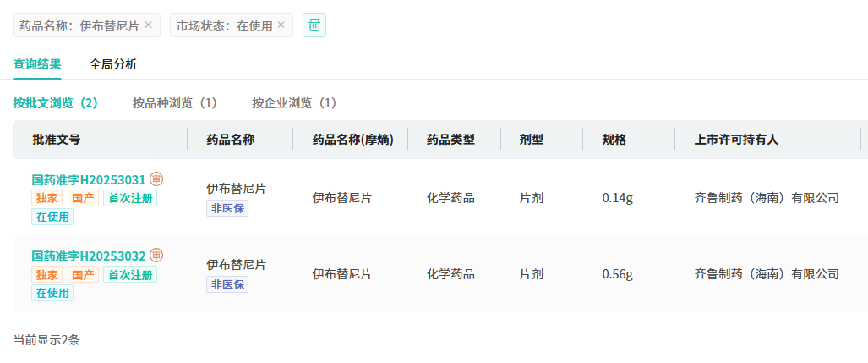Clear all filters with trash icon
The width and height of the screenshot is (868, 363).
314,25
